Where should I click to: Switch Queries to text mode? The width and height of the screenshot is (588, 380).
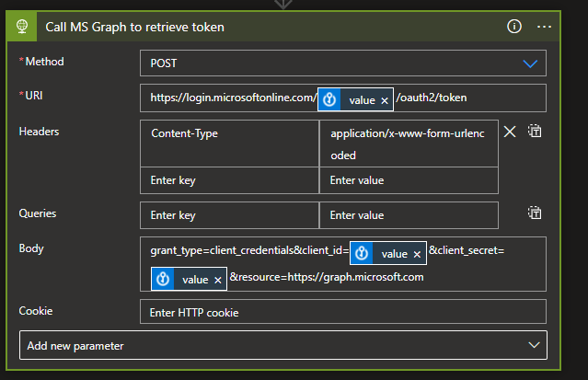(x=535, y=213)
